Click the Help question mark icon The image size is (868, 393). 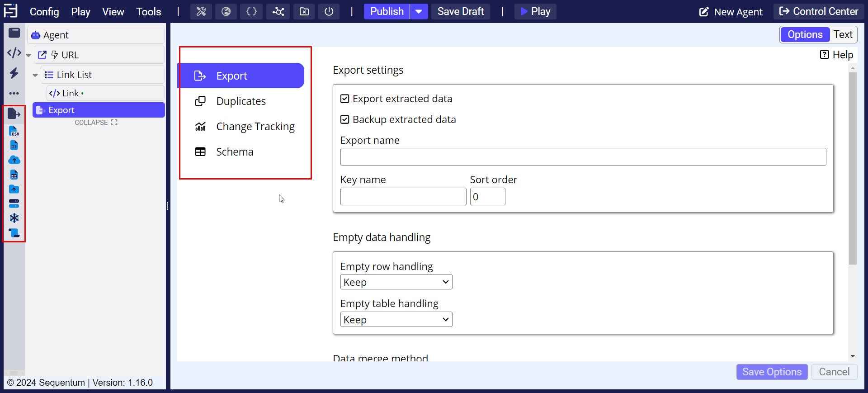(824, 55)
